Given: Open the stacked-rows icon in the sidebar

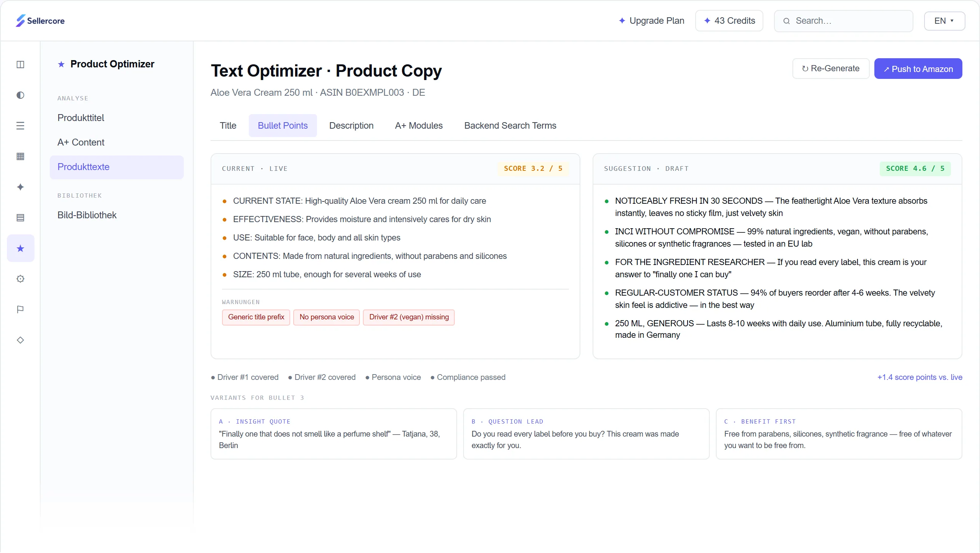Looking at the screenshot, I should (x=20, y=218).
